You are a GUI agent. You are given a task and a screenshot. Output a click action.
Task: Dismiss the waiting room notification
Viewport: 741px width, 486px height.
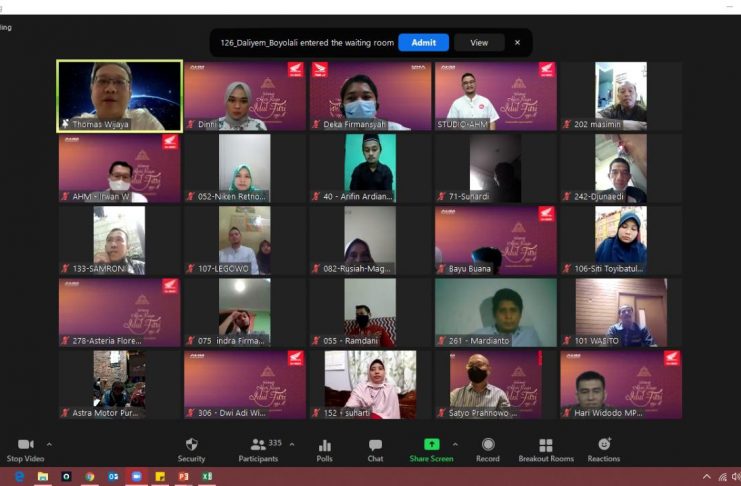[517, 42]
